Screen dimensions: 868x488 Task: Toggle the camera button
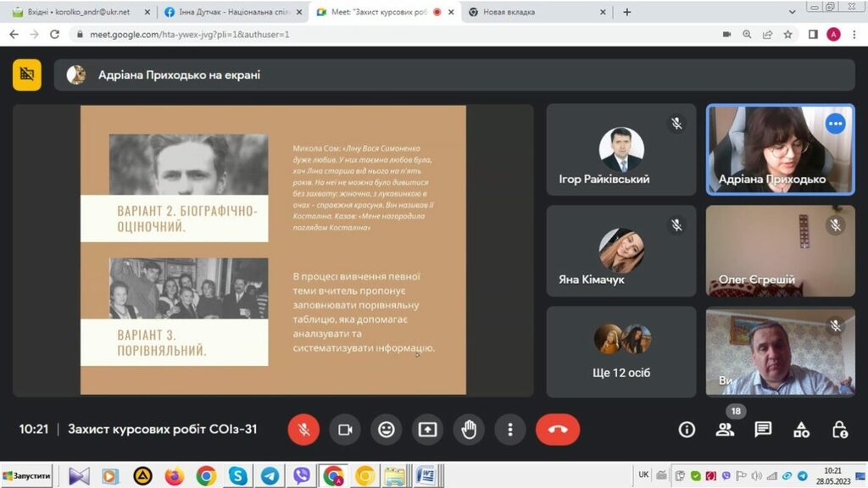point(345,430)
